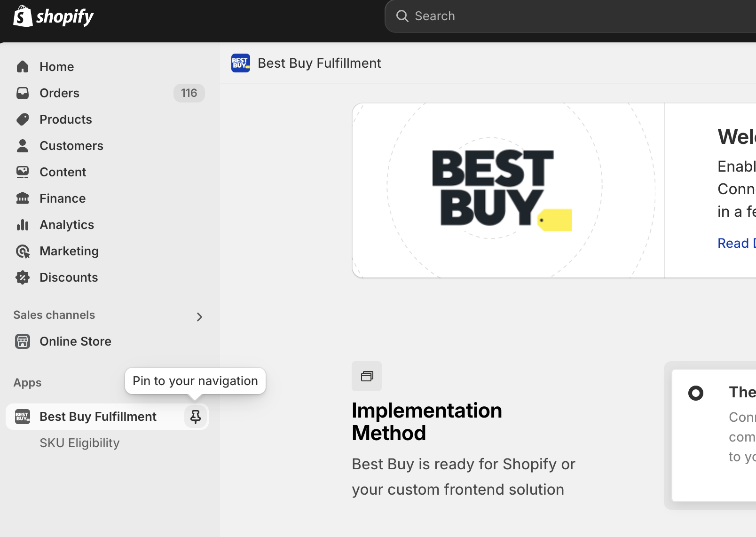Click Best Buy icon in page header

[241, 63]
